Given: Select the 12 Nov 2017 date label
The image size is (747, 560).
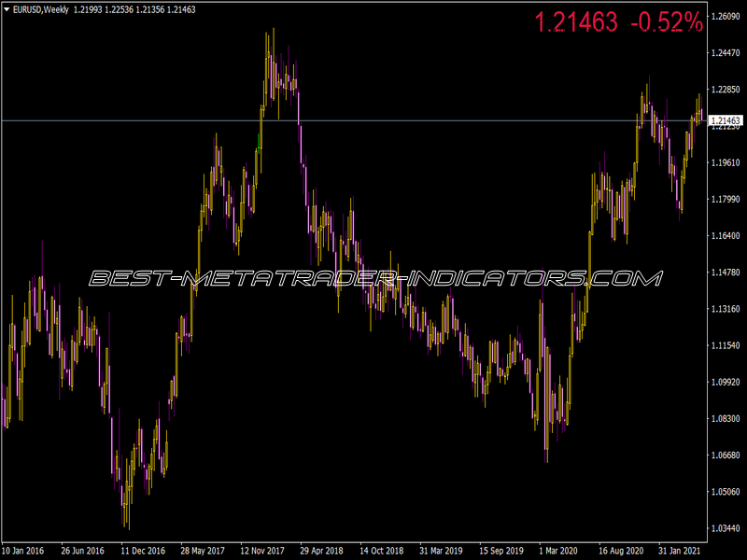Looking at the screenshot, I should coord(262,551).
